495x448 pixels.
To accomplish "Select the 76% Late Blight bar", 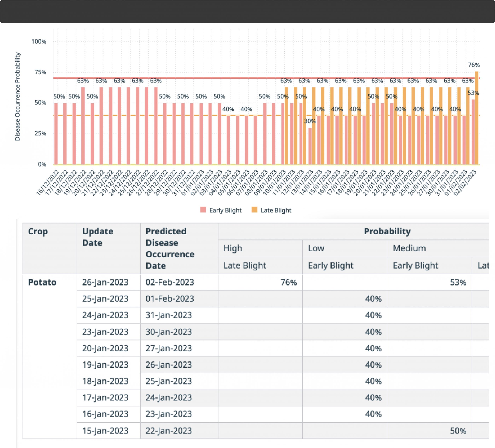I will pyautogui.click(x=477, y=118).
